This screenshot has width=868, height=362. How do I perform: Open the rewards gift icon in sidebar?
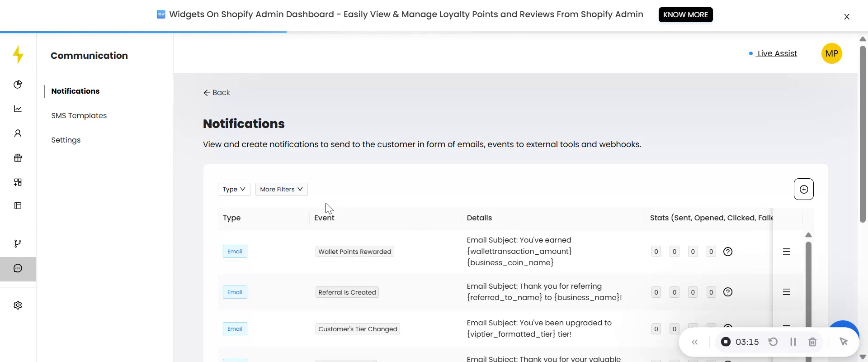point(18,158)
